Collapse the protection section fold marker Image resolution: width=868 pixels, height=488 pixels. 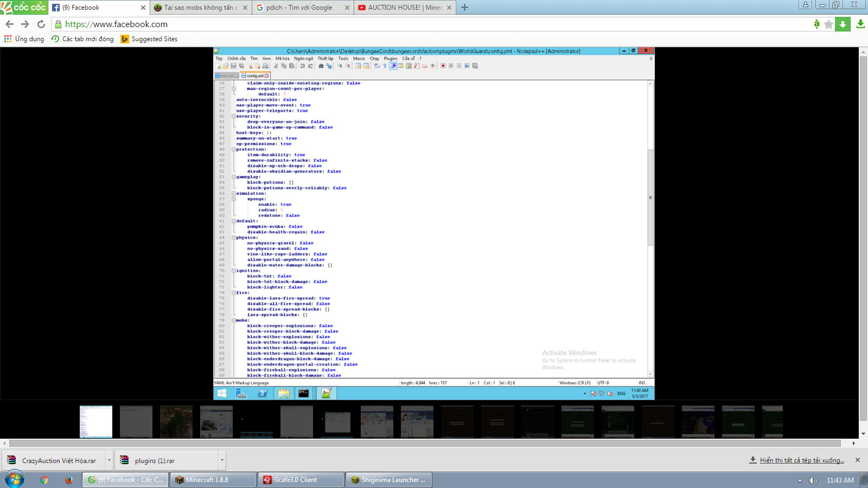234,149
